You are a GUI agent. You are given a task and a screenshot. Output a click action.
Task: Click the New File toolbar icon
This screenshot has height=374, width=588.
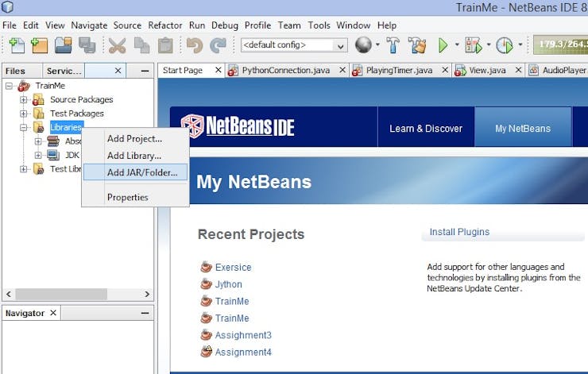coord(17,46)
